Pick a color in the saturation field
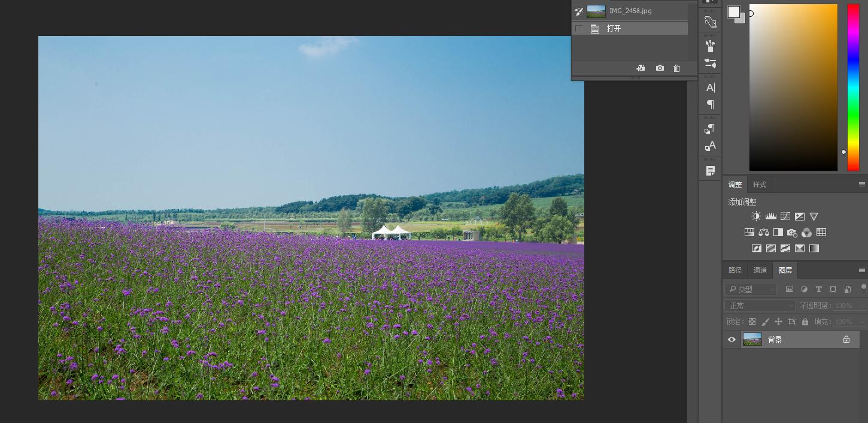Screen dimensions: 868x423 coord(793,87)
